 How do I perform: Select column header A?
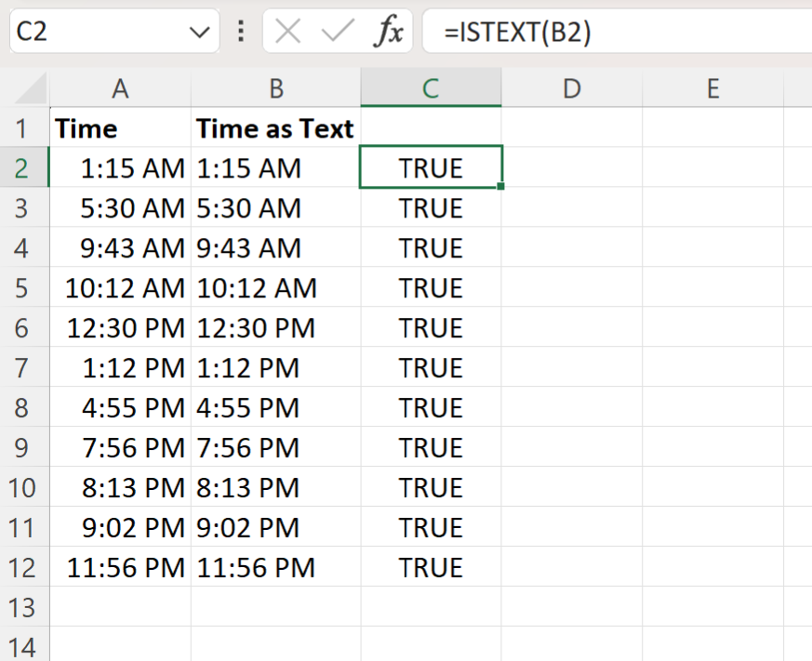pos(119,88)
